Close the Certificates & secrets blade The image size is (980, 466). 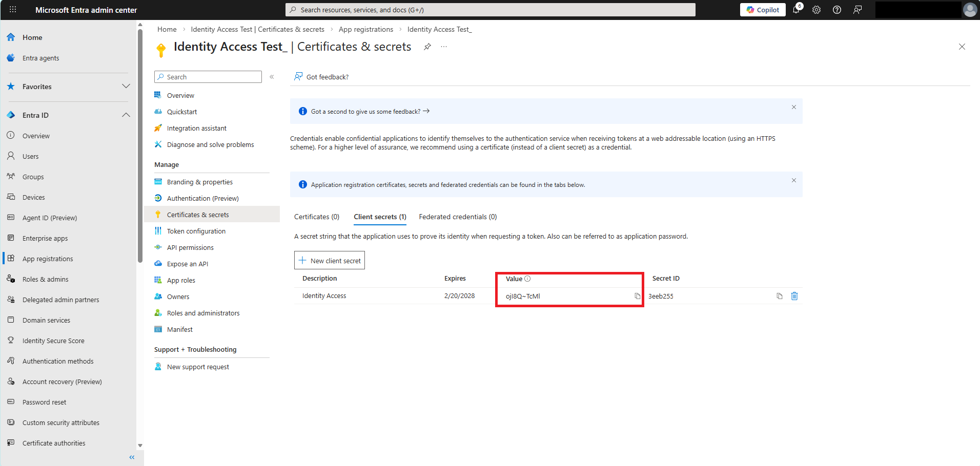tap(962, 47)
